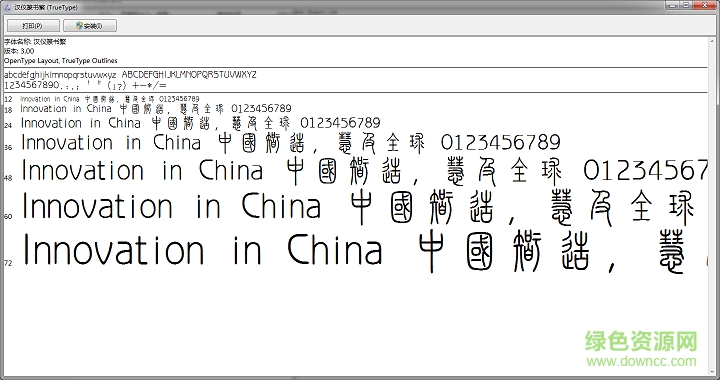
Task: Click the size 12 sample text line
Action: [x=110, y=99]
